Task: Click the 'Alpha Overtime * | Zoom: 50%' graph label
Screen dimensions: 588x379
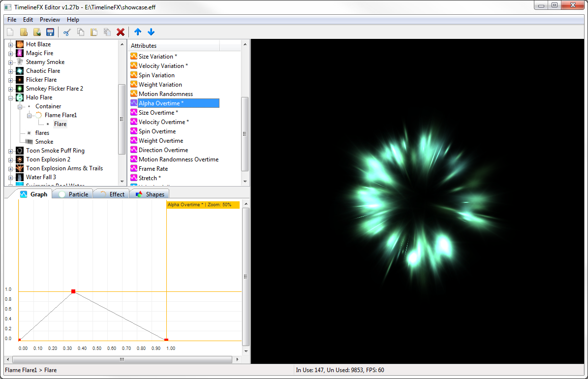Action: point(203,204)
